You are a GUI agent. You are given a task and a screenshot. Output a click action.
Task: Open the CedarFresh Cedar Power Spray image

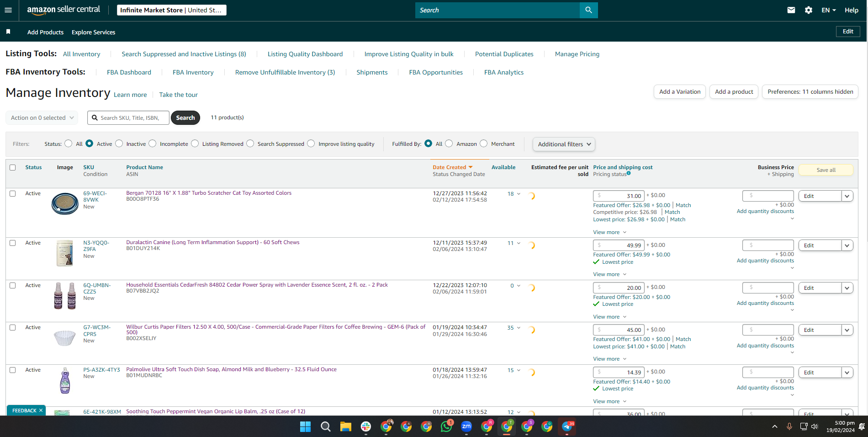65,296
